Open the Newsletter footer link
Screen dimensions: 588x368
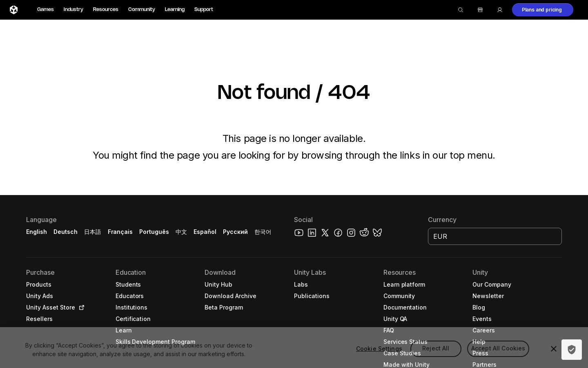click(488, 296)
